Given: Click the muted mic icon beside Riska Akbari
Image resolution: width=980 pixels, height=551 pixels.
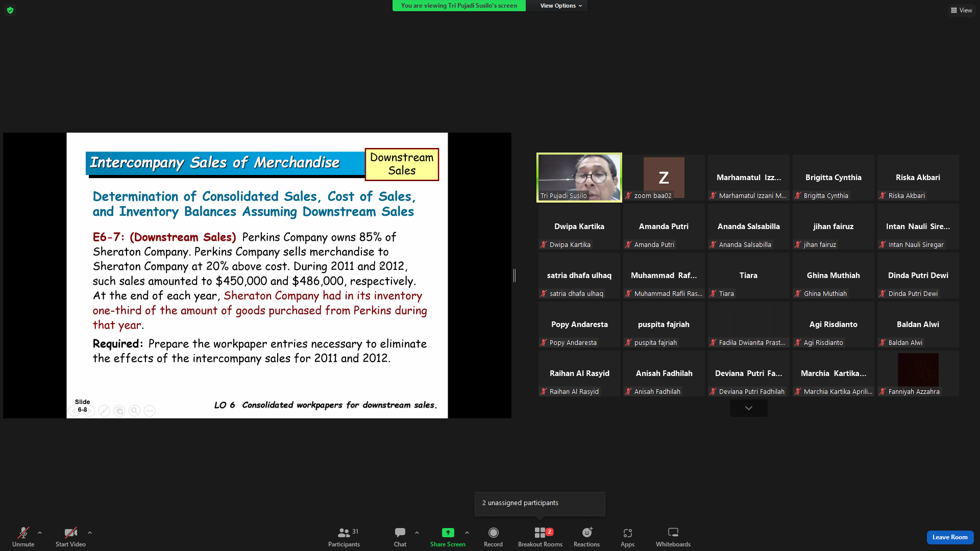Looking at the screenshot, I should coord(883,196).
